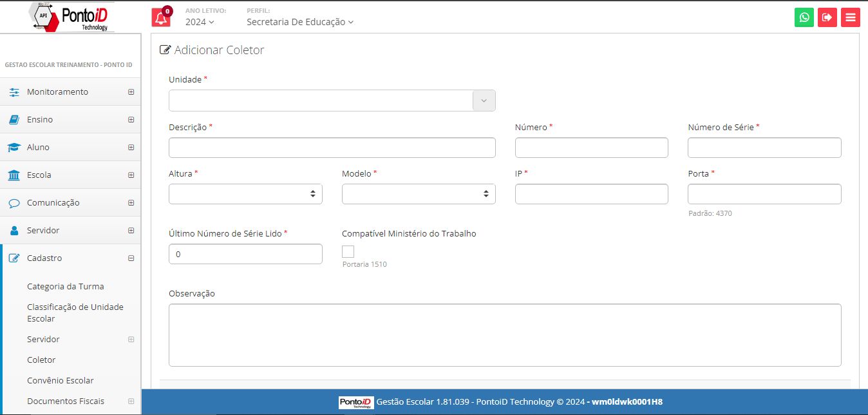Toggle Compatível Ministério do Trabalho checkbox
The width and height of the screenshot is (868, 415).
tap(348, 252)
